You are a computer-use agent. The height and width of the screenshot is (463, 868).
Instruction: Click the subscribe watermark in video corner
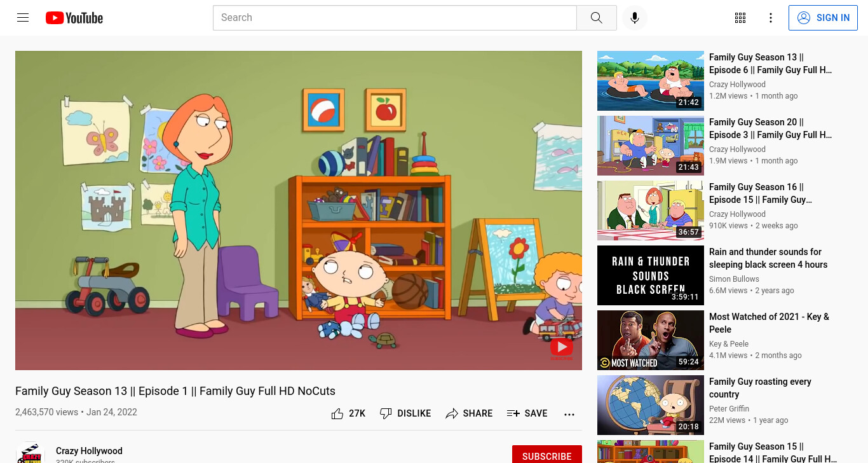561,348
